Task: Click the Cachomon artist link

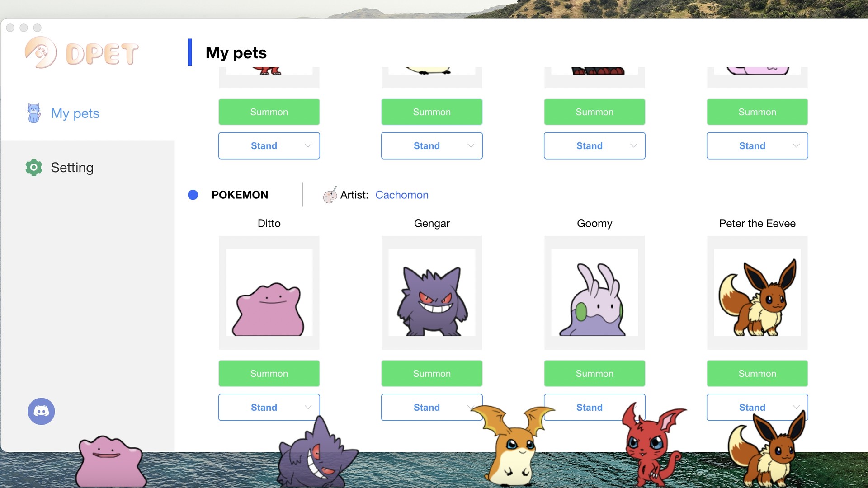Action: 402,195
